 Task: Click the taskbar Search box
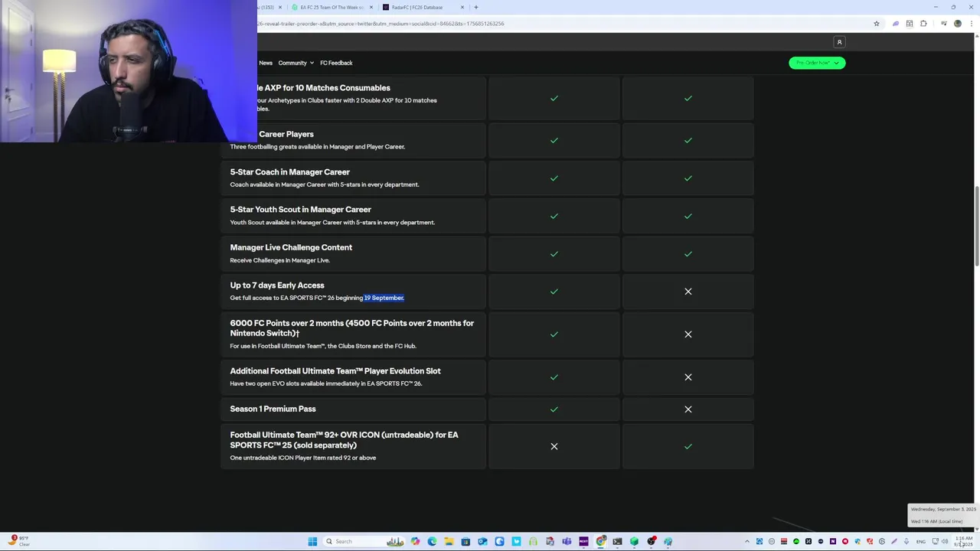click(364, 541)
